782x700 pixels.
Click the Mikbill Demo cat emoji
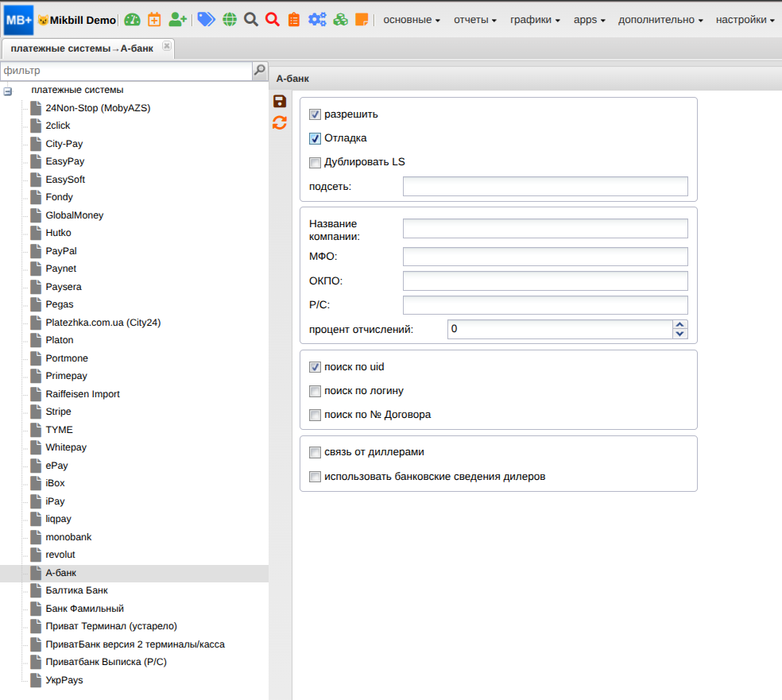click(x=44, y=21)
